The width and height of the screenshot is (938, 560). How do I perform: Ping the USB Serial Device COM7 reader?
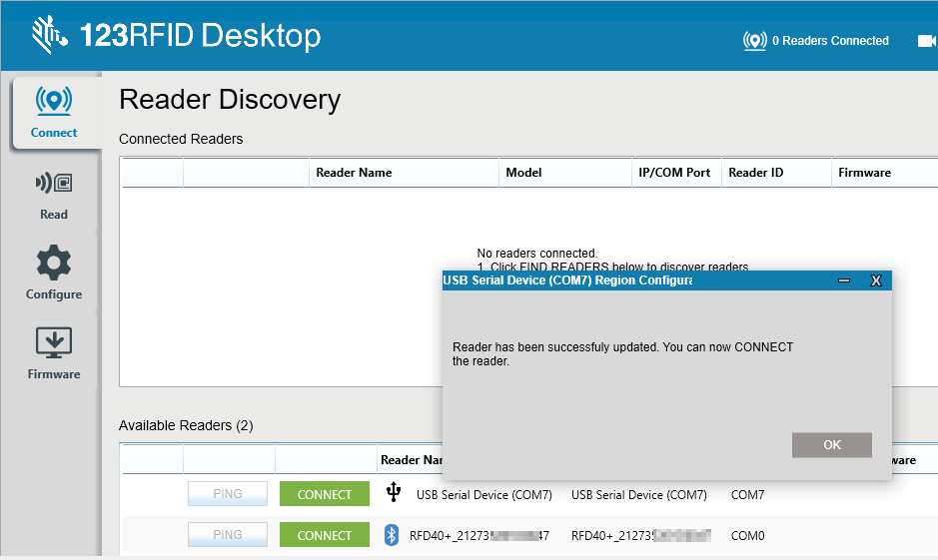click(228, 494)
